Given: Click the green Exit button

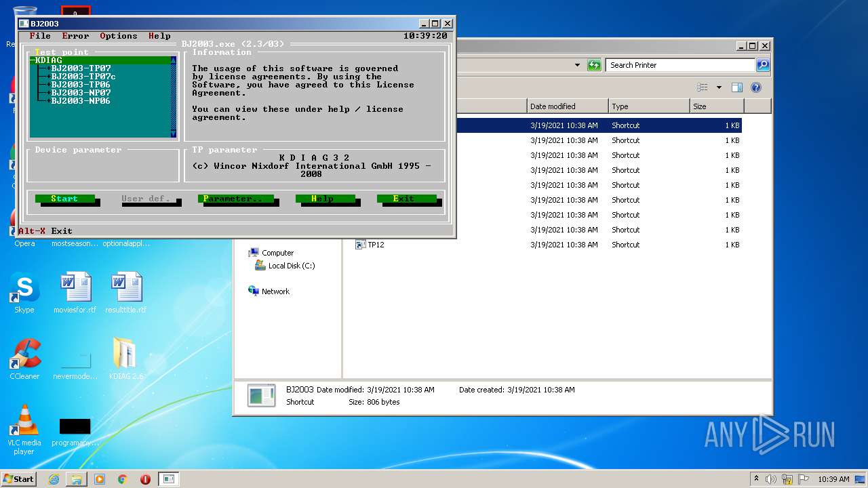Looking at the screenshot, I should coord(406,199).
